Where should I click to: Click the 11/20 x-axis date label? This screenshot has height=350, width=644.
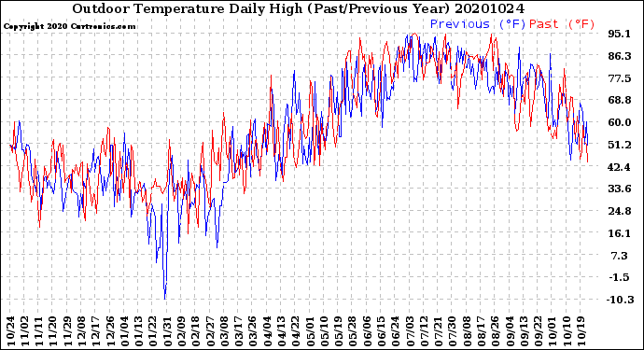[52, 331]
